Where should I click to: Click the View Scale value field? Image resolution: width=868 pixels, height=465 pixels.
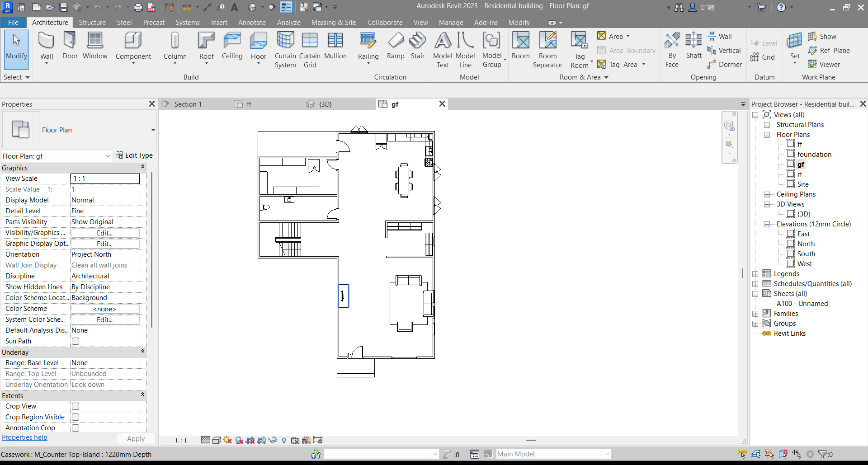pyautogui.click(x=105, y=178)
